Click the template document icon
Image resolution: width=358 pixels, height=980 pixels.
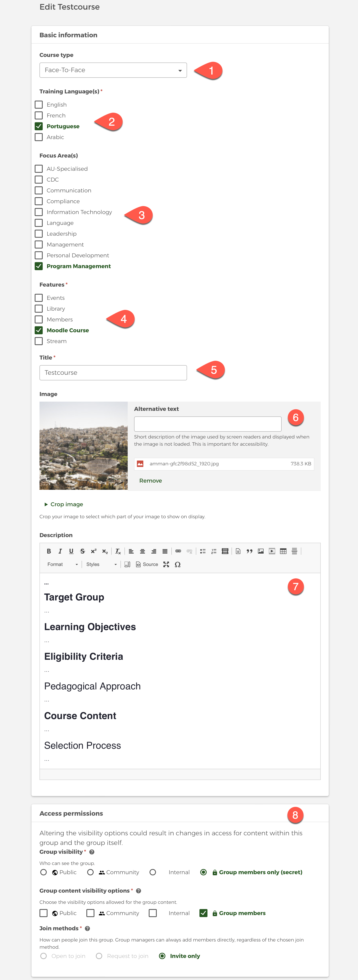(x=238, y=551)
